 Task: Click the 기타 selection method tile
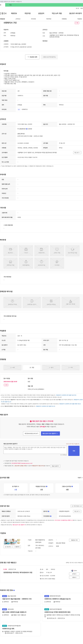click(71, 367)
